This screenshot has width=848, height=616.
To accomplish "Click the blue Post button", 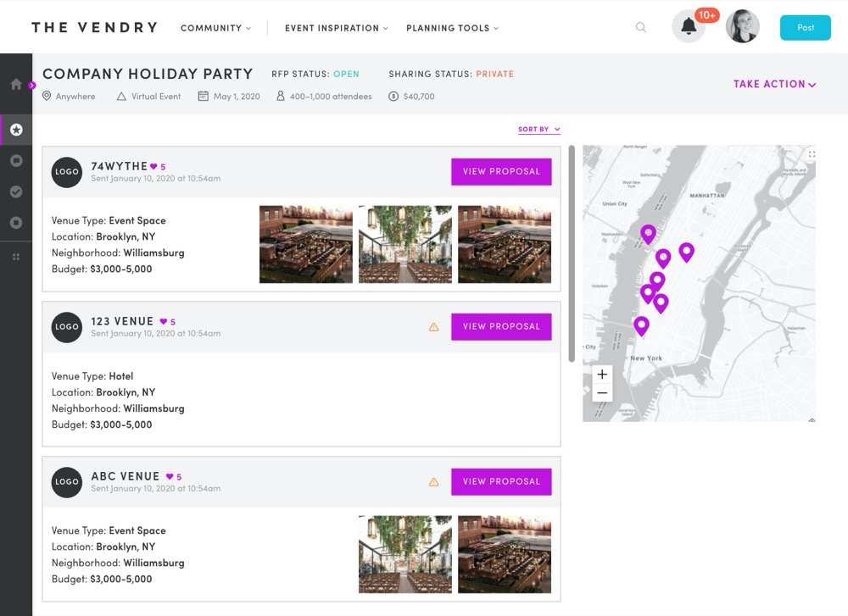I will 805,27.
